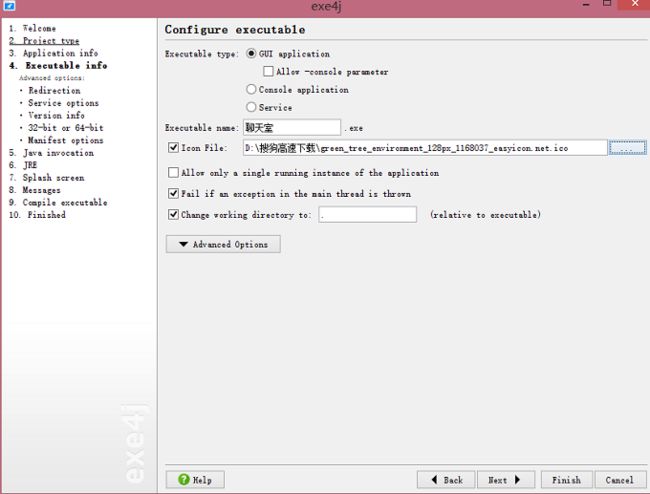
Task: Expand the Advanced Options dropdown button
Action: pyautogui.click(x=223, y=244)
